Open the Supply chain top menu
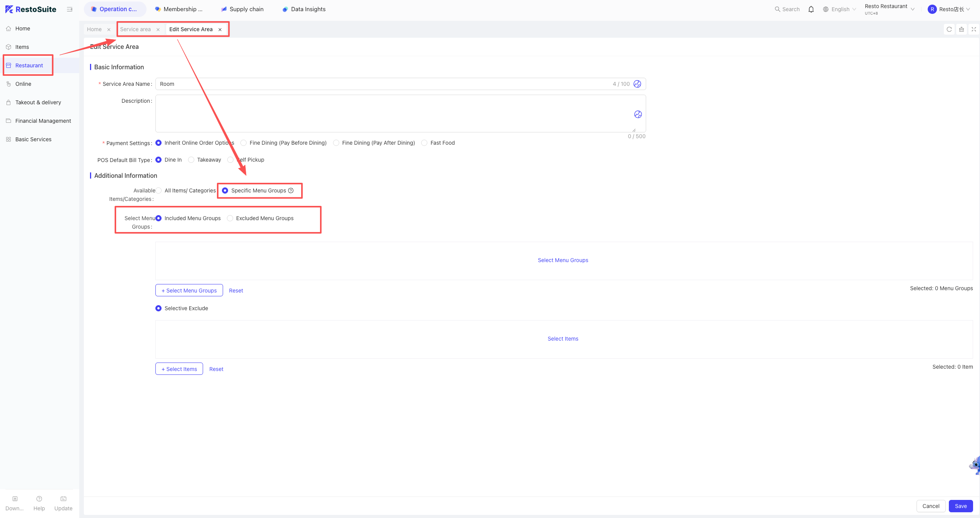The image size is (980, 518). point(243,9)
